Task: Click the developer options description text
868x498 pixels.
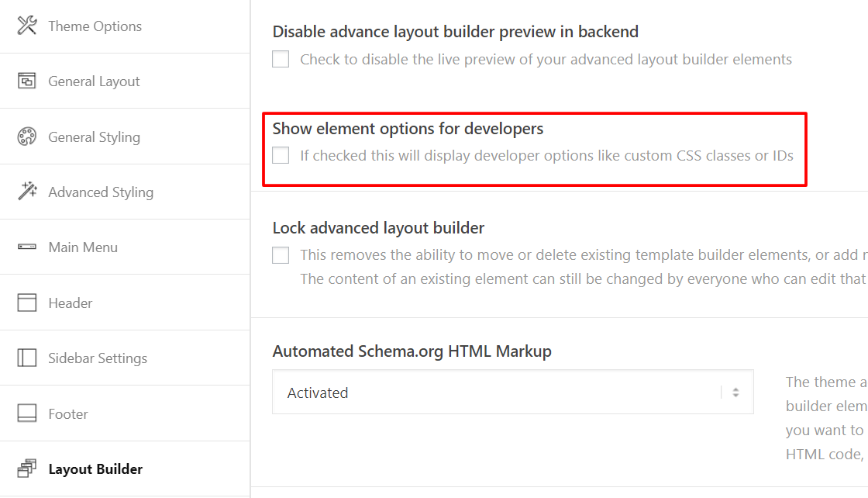Action: click(x=546, y=155)
